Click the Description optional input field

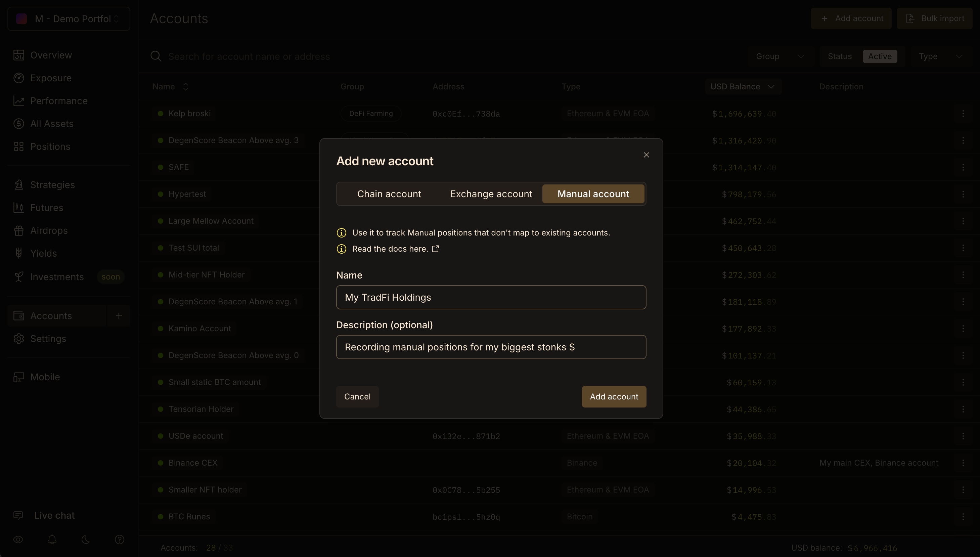point(491,347)
